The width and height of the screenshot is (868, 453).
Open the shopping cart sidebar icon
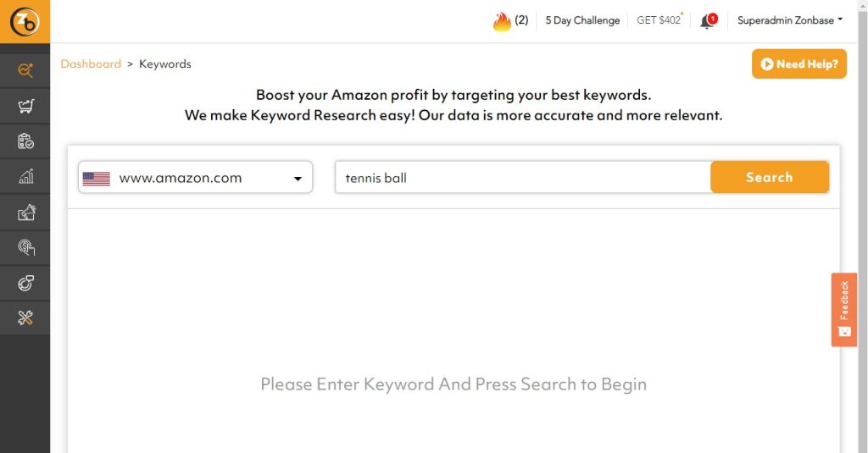tap(25, 106)
